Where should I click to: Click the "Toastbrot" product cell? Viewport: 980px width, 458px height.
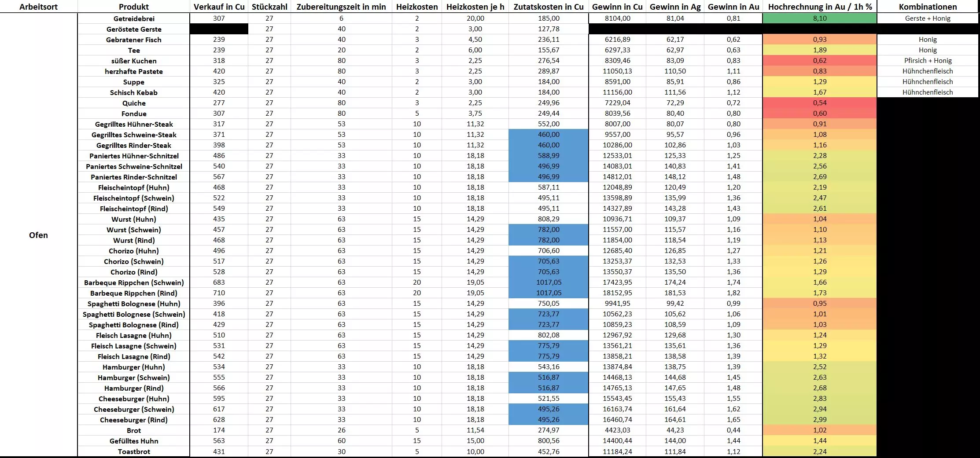coord(134,451)
